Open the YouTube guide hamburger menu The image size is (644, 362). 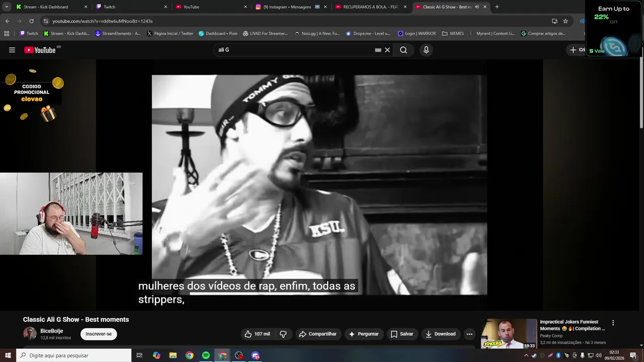point(12,50)
